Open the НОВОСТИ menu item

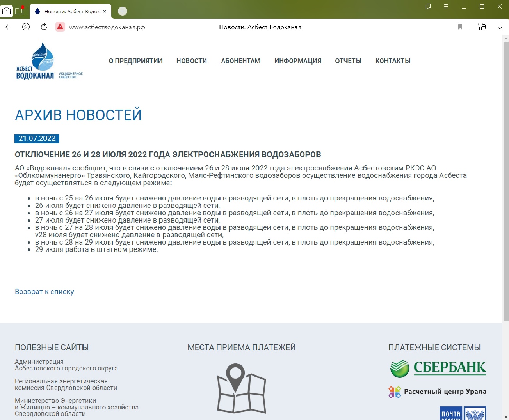(192, 61)
